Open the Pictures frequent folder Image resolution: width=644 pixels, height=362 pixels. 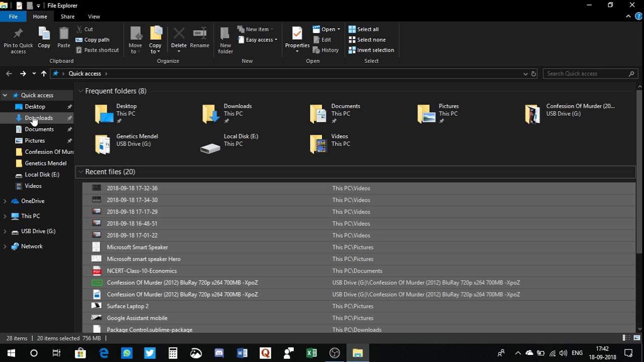pos(439,114)
